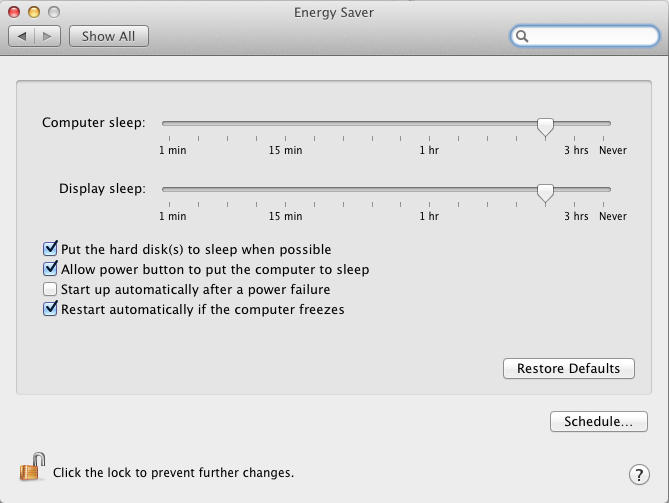This screenshot has width=669, height=503.
Task: Set Computer sleep slider to 1 hr
Action: coord(430,123)
